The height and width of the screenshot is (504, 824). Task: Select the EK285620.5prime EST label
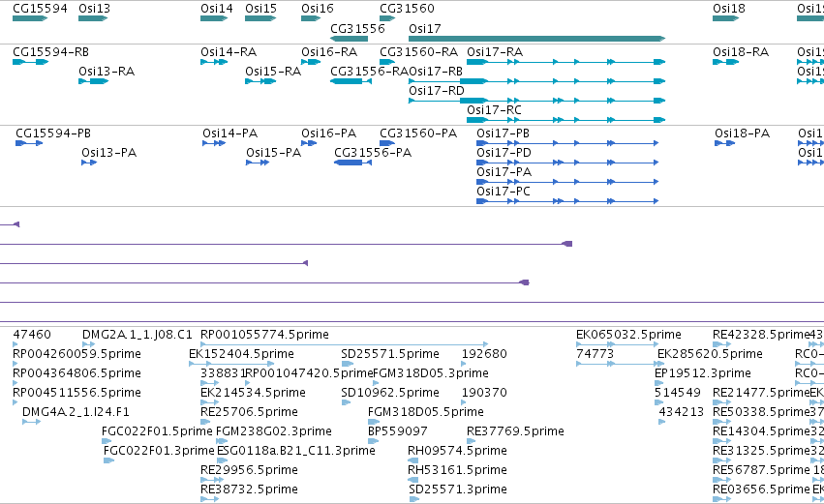710,354
